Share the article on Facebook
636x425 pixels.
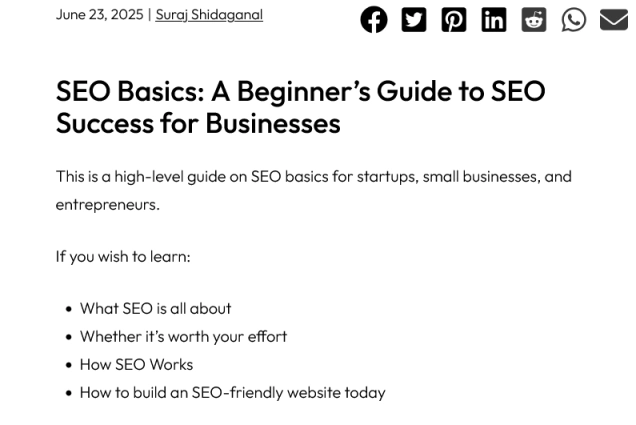pyautogui.click(x=373, y=20)
